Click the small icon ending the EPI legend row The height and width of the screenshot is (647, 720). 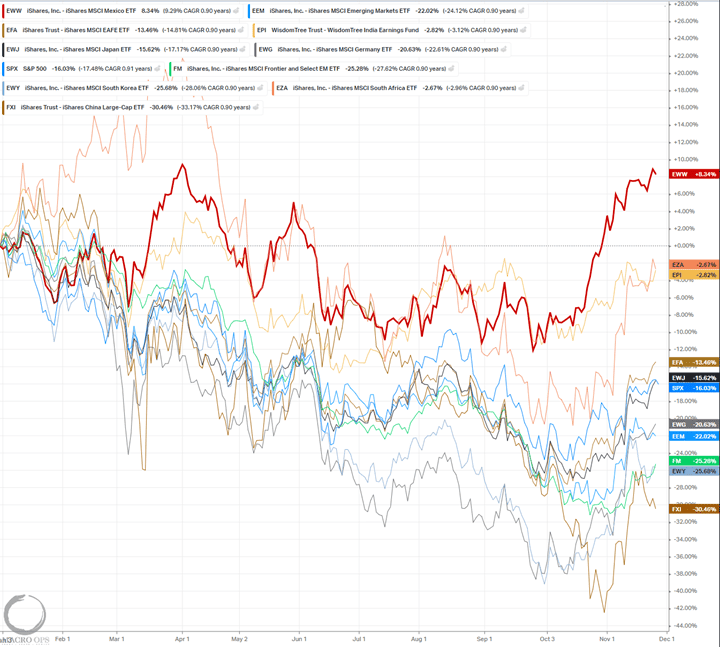click(x=523, y=30)
